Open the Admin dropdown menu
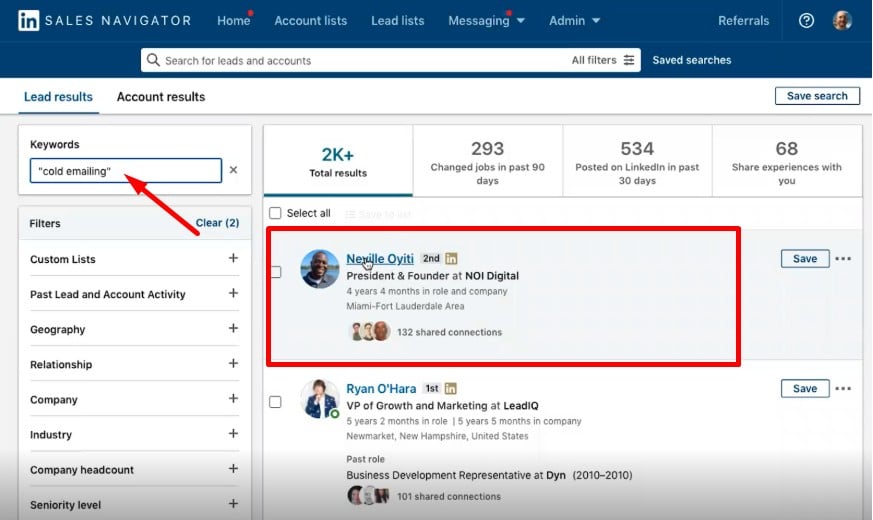This screenshot has width=873, height=520. (575, 21)
